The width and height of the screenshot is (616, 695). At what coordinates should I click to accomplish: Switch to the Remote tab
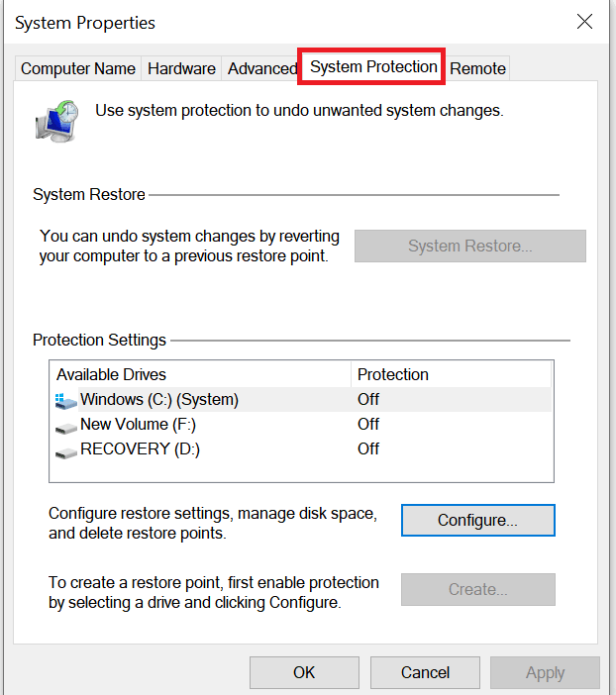coord(477,68)
